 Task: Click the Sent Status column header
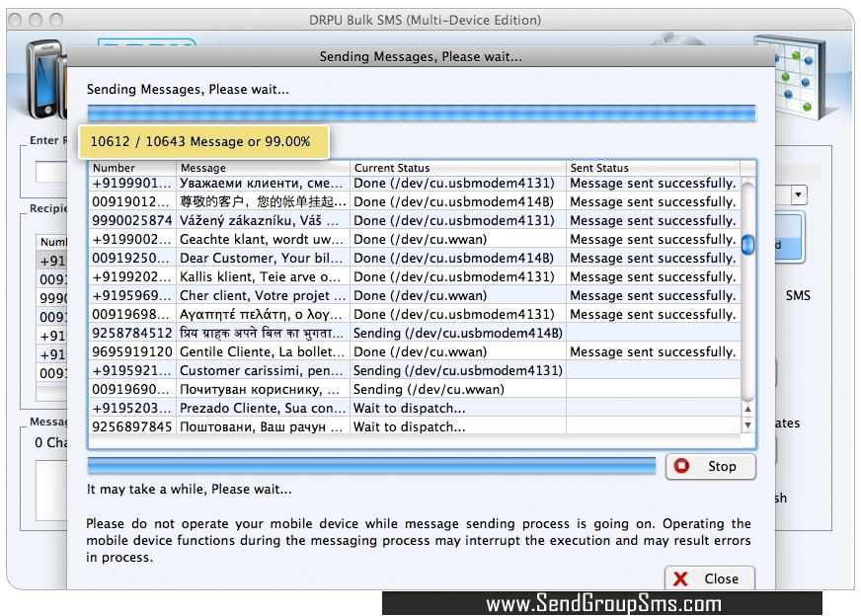click(653, 168)
